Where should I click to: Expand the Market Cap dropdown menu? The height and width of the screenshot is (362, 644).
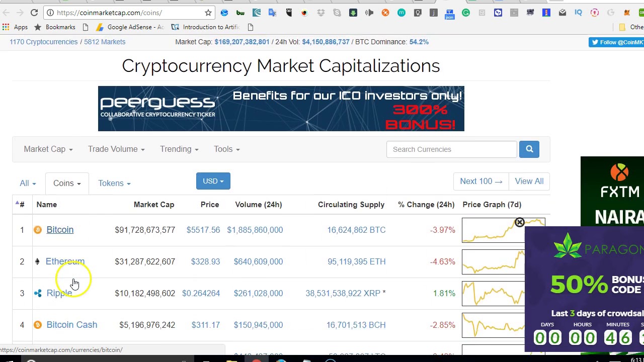[x=48, y=149]
